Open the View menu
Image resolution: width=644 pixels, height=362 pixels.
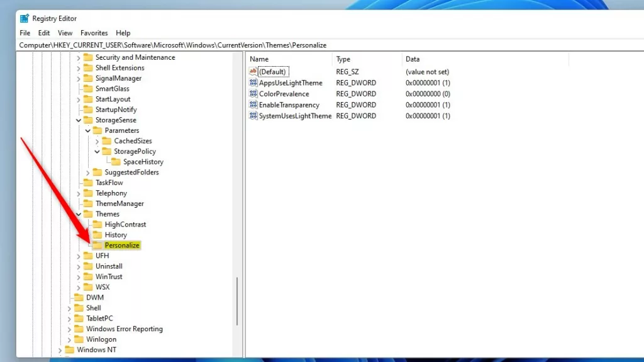point(65,33)
